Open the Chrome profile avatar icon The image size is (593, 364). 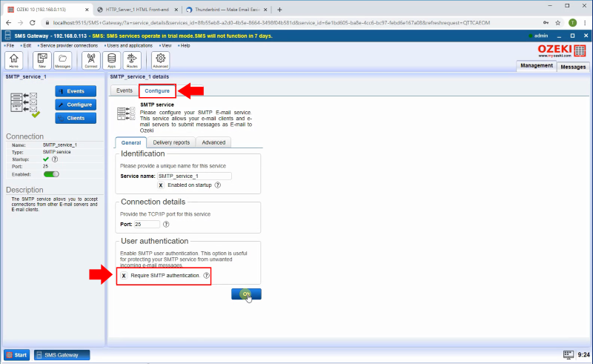pos(572,23)
